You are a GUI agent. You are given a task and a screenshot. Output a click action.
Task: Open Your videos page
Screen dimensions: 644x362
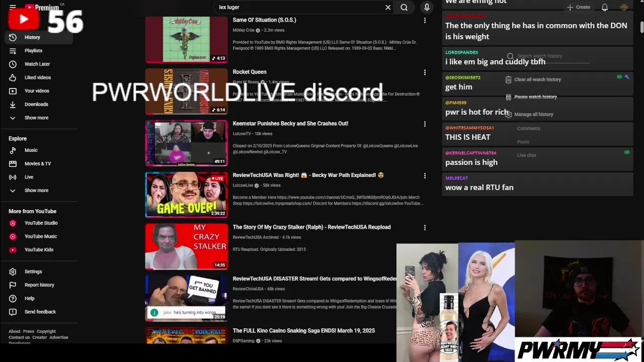(x=38, y=91)
